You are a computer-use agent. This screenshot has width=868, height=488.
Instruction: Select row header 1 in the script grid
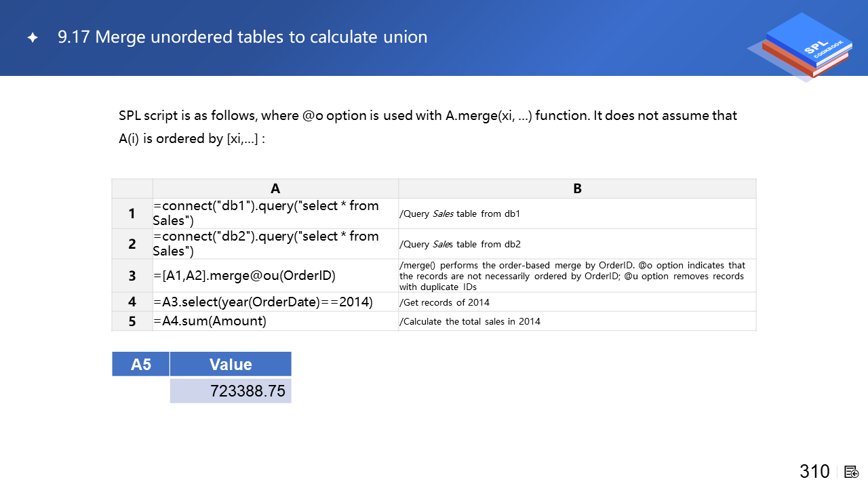pyautogui.click(x=132, y=213)
